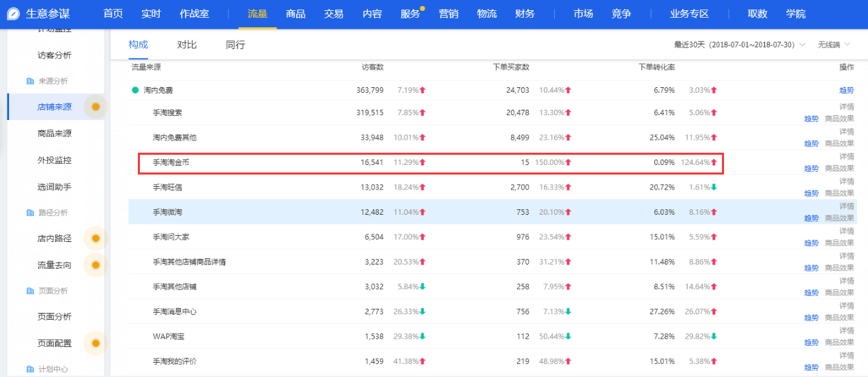The height and width of the screenshot is (377, 868).
Task: Click the yellow notification dot on 服务
Action: [x=423, y=9]
